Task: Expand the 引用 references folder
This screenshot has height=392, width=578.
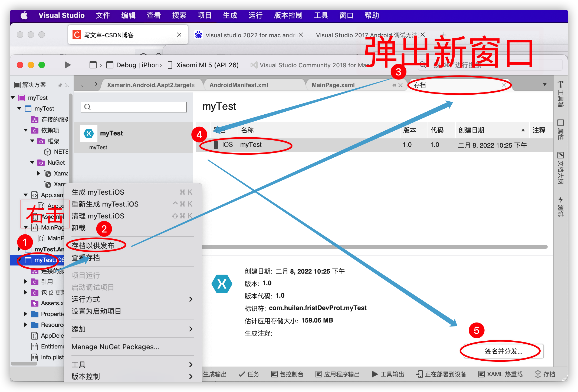Action: (x=26, y=282)
